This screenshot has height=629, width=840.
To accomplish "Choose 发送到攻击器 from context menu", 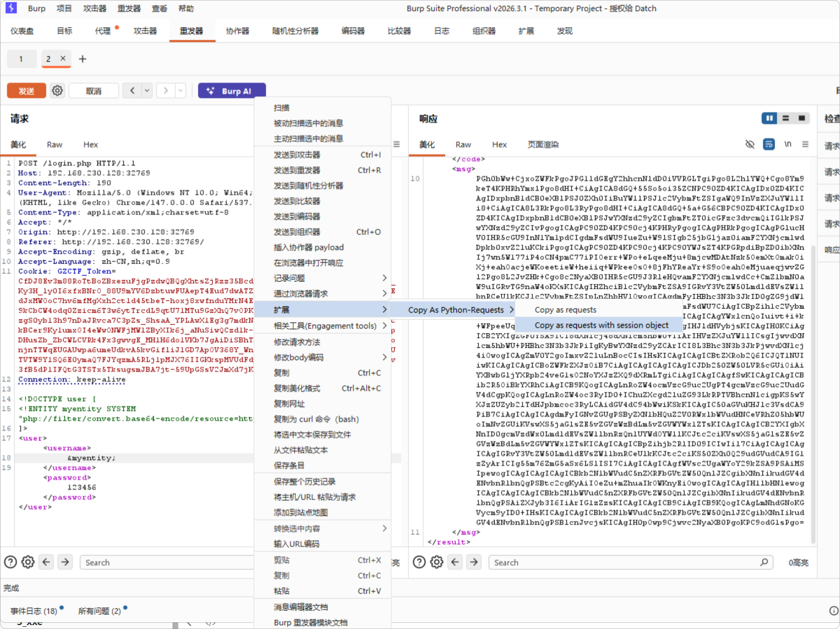I will coord(323,155).
